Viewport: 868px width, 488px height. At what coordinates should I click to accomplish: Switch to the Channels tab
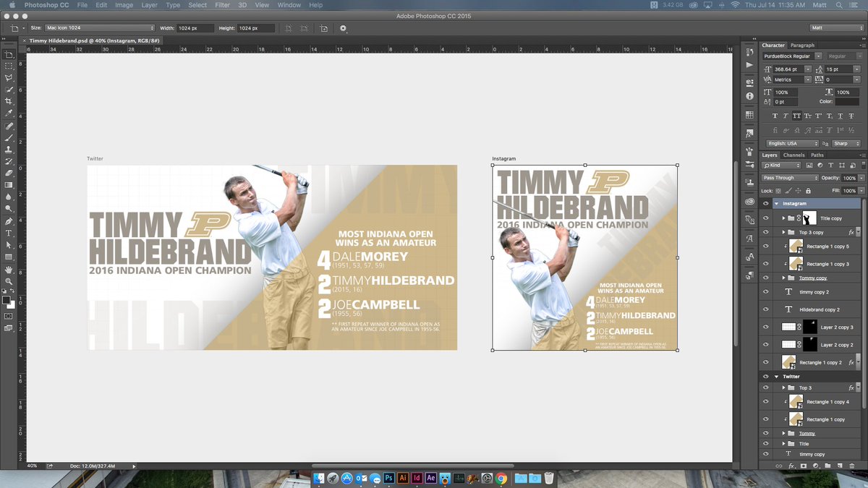[793, 155]
